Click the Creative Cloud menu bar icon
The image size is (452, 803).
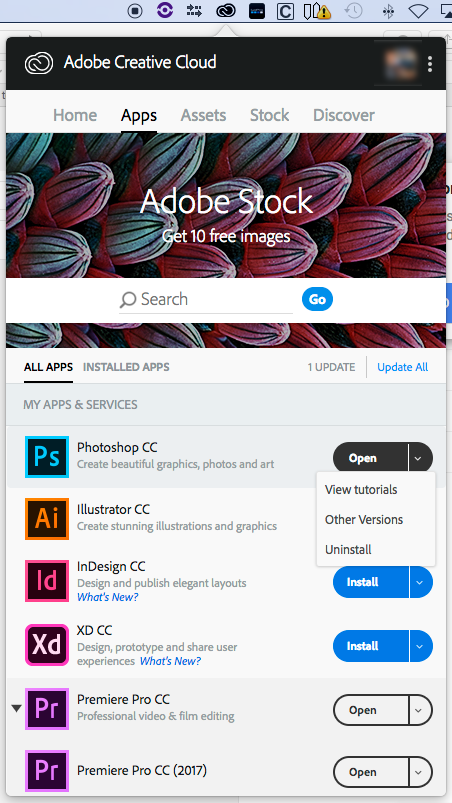coord(226,11)
